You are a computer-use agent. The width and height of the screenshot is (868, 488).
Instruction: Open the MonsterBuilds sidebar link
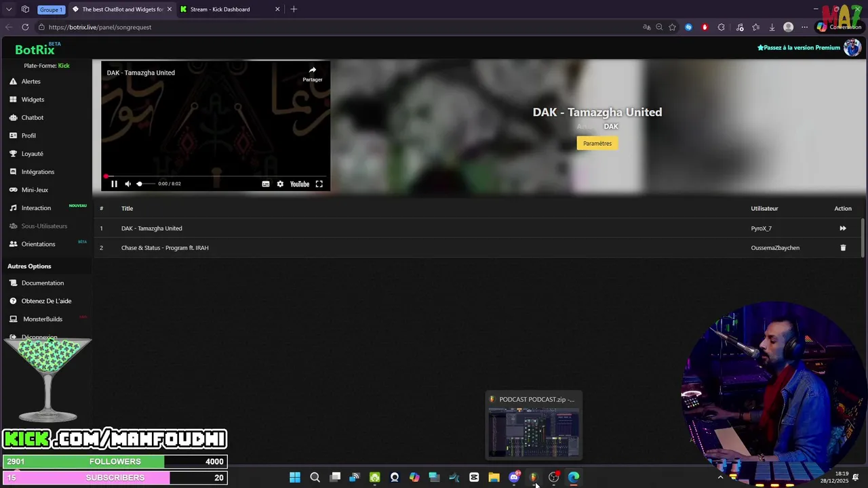(42, 319)
